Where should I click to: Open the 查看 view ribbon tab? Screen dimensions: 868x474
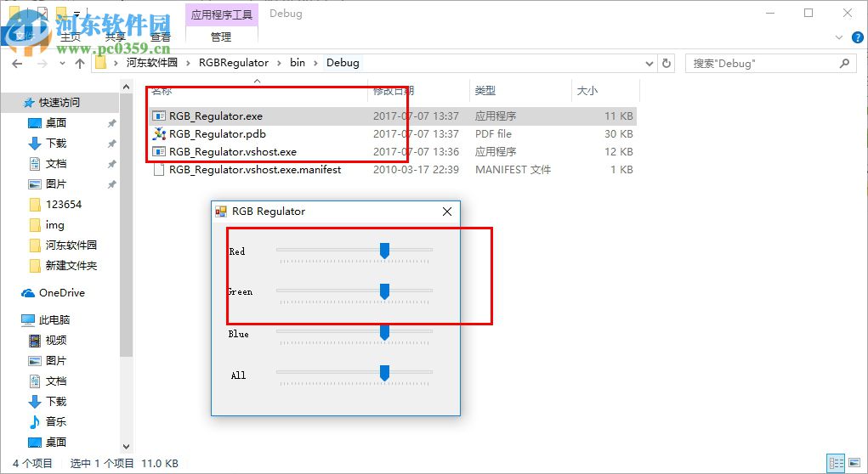point(161,37)
